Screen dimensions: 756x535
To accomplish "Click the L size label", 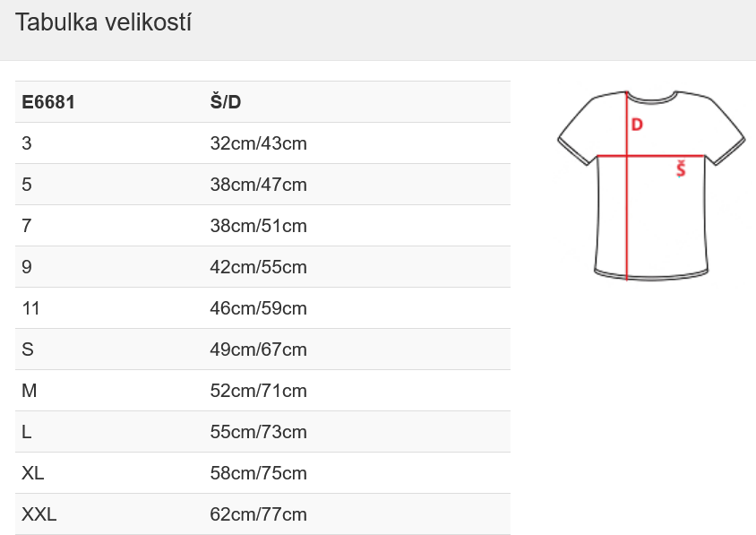I will (x=27, y=432).
